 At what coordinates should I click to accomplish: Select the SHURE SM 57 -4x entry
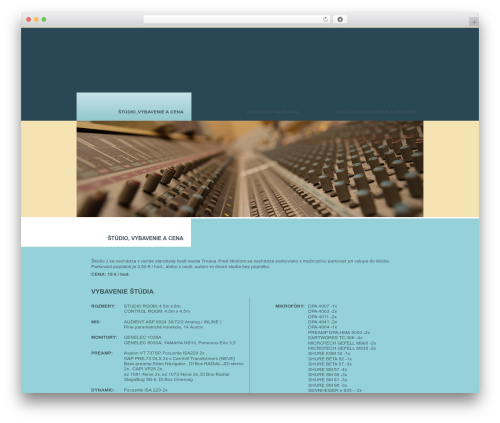pyautogui.click(x=327, y=370)
